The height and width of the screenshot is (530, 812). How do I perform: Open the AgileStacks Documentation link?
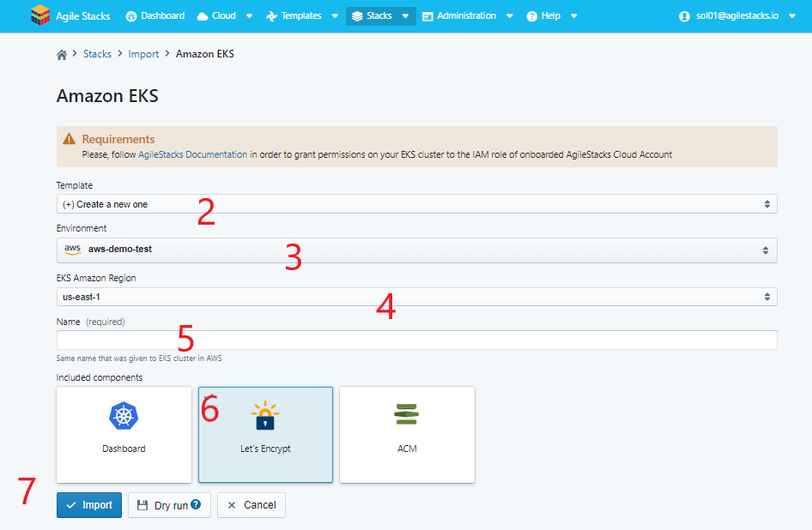(192, 154)
